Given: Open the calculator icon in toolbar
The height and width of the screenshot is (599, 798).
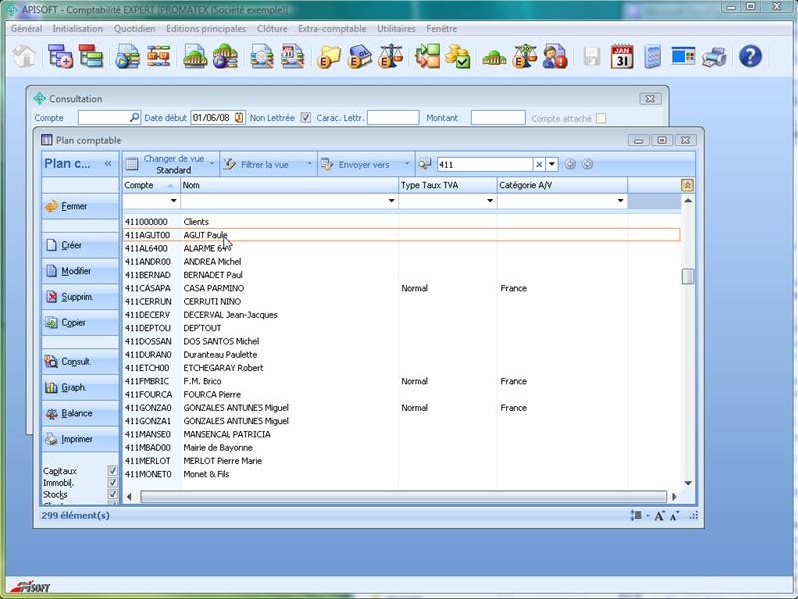Looking at the screenshot, I should pos(652,56).
